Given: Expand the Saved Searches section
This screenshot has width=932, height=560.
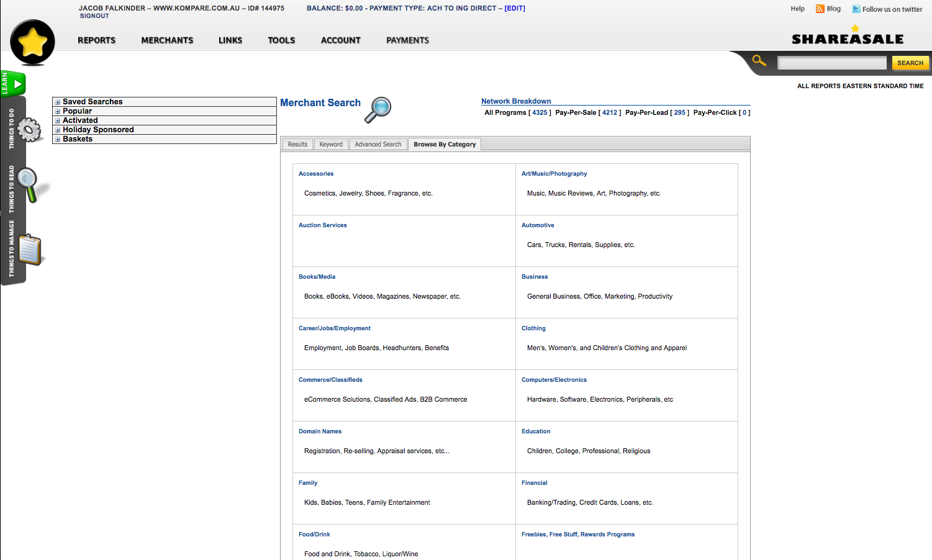Looking at the screenshot, I should (58, 102).
